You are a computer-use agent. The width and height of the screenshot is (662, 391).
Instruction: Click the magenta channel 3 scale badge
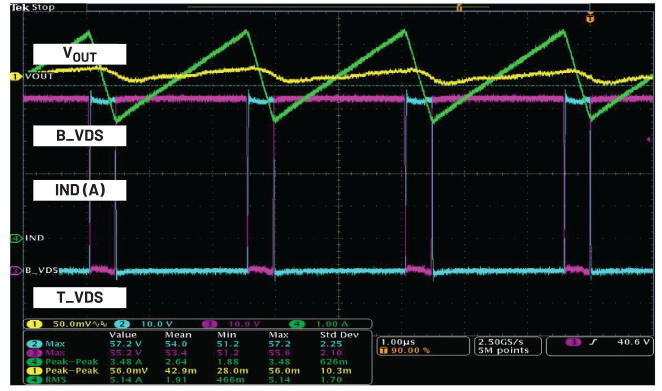coord(209,324)
